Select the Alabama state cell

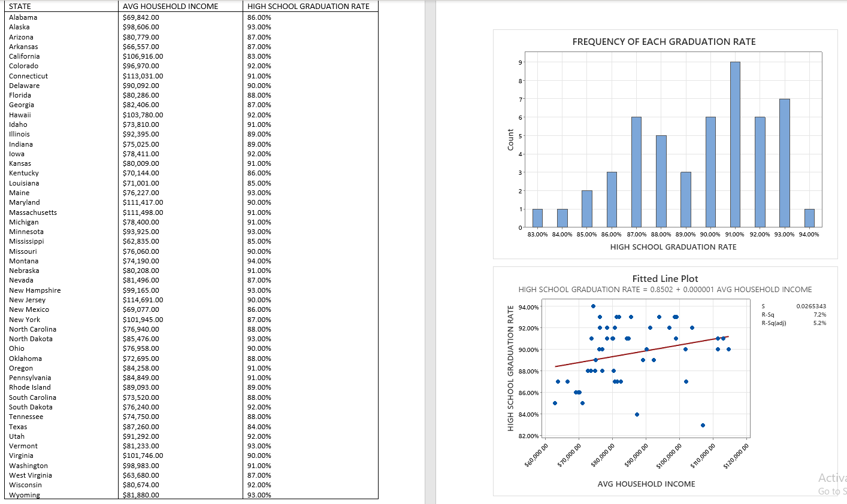point(23,17)
